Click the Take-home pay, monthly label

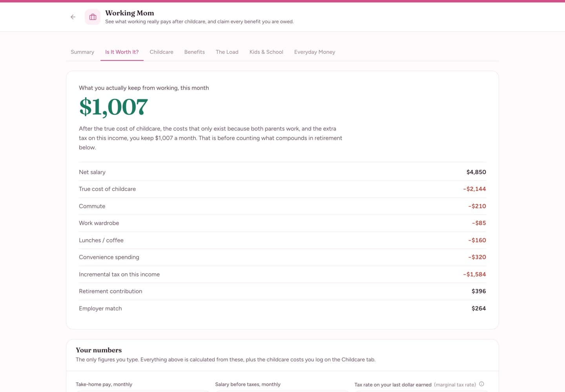point(104,384)
